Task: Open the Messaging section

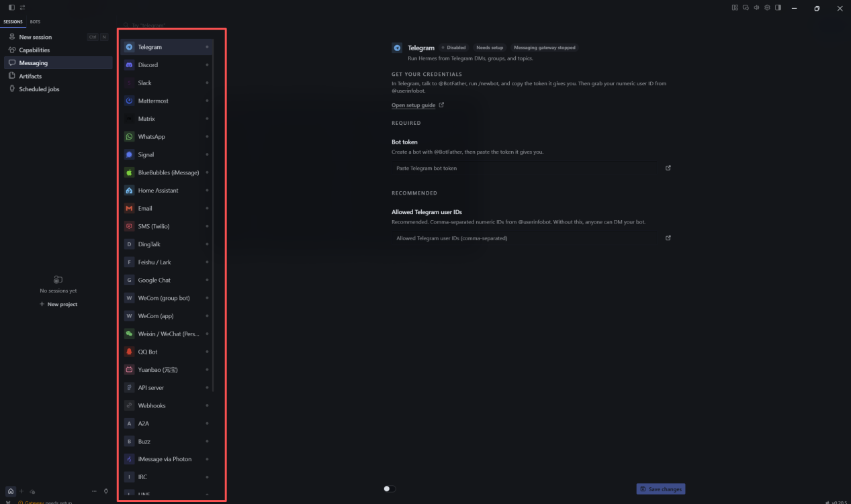Action: 58,63
